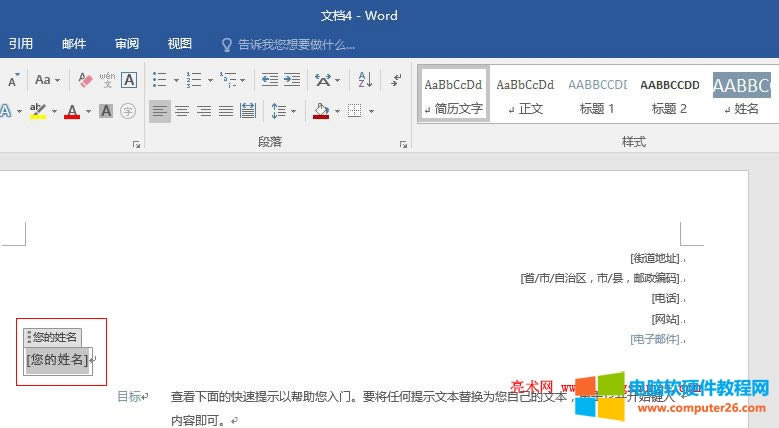Screen dimensions: 779x428
Task: Switch to the 视图 (View) tab
Action: click(x=180, y=44)
